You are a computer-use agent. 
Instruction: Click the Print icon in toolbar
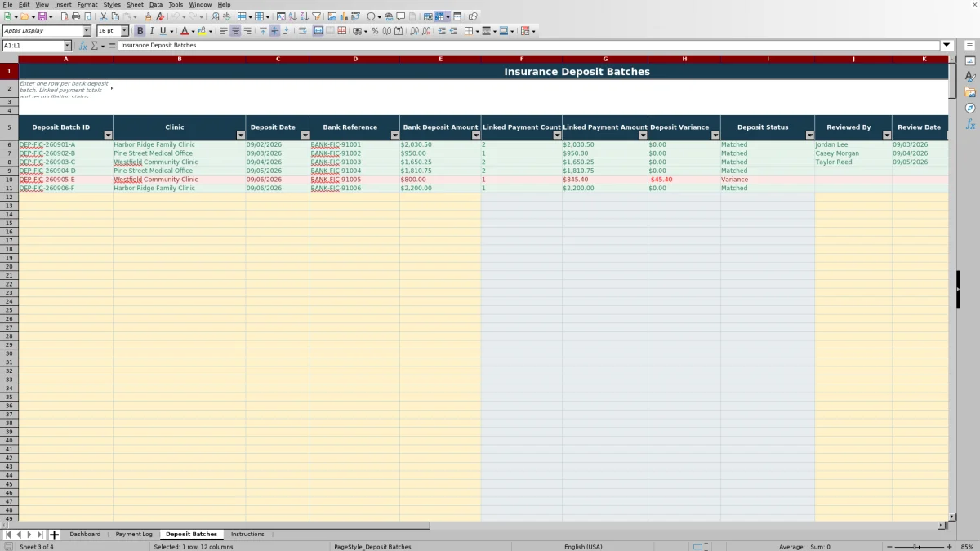76,16
